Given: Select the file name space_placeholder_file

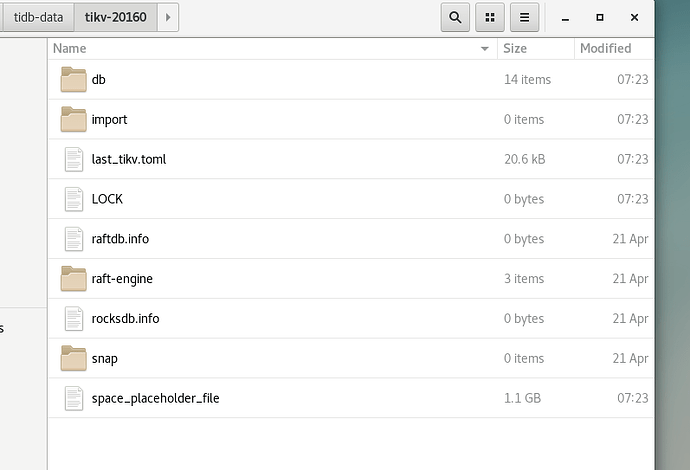Looking at the screenshot, I should tap(155, 398).
